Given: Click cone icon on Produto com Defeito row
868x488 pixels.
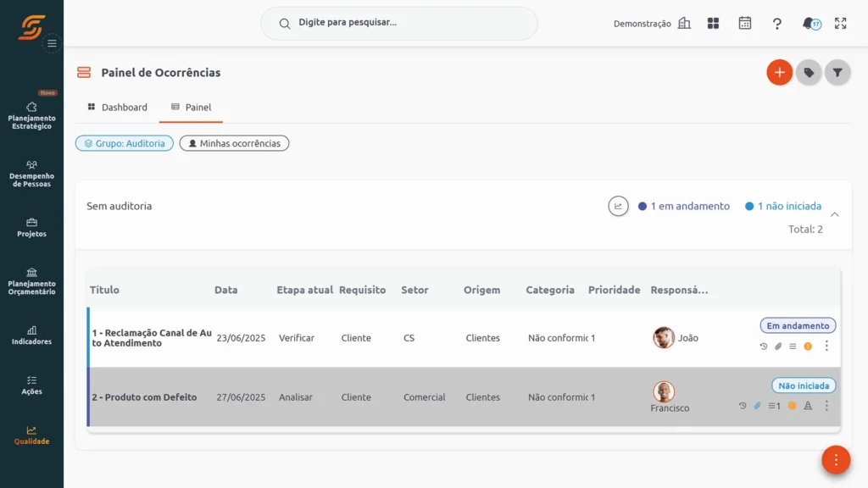Looking at the screenshot, I should [x=808, y=406].
